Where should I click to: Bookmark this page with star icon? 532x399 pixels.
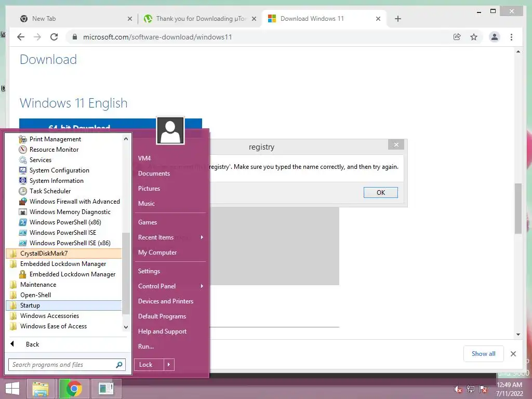[x=474, y=37]
